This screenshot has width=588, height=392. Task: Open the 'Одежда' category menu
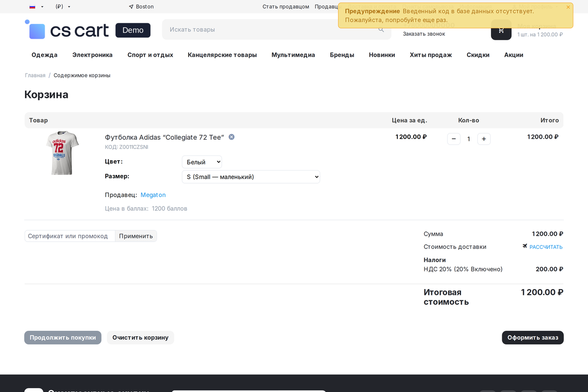(45, 55)
